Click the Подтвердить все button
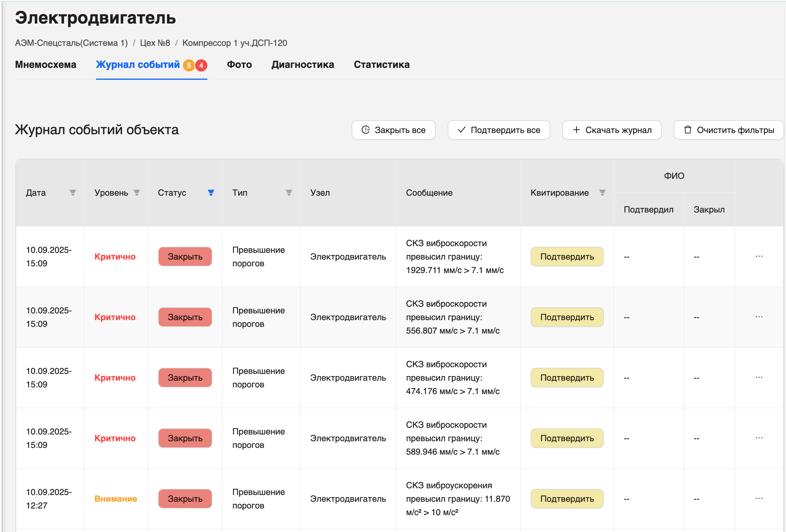 click(x=499, y=130)
